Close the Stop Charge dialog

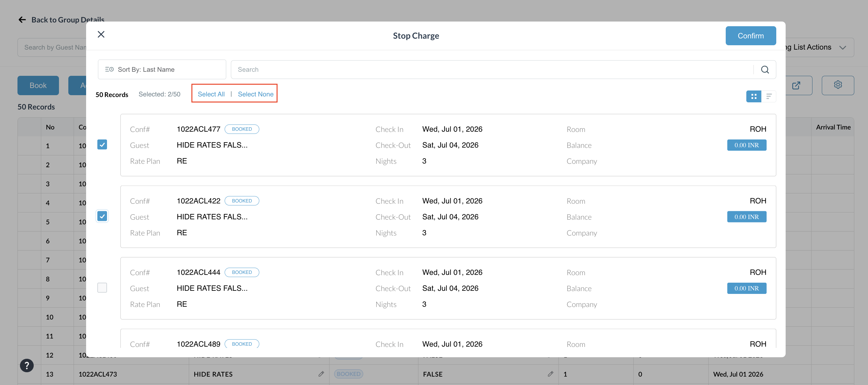point(101,34)
